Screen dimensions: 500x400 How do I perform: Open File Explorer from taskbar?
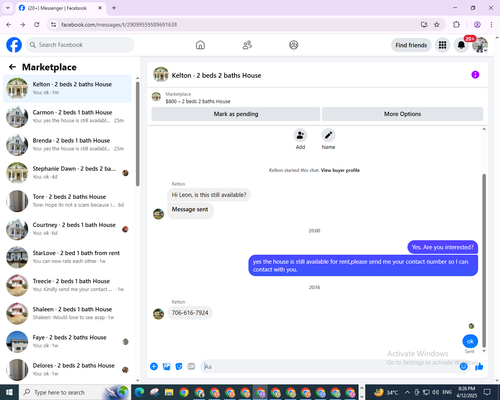169,392
